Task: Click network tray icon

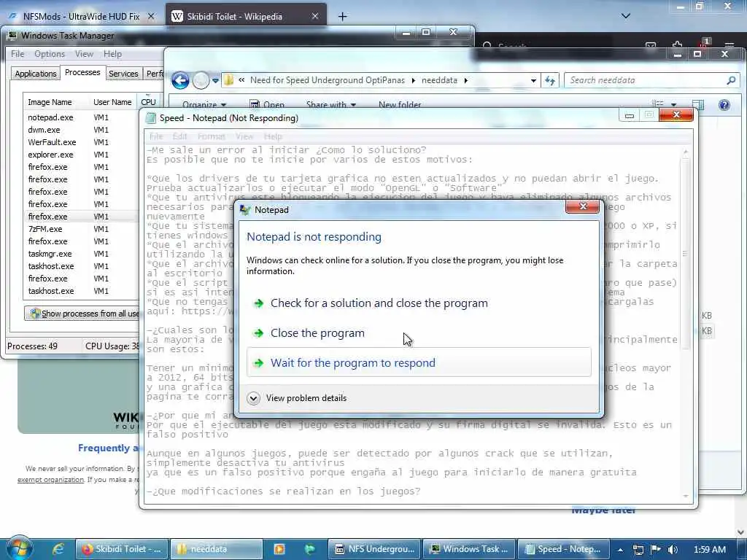Action: click(638, 550)
